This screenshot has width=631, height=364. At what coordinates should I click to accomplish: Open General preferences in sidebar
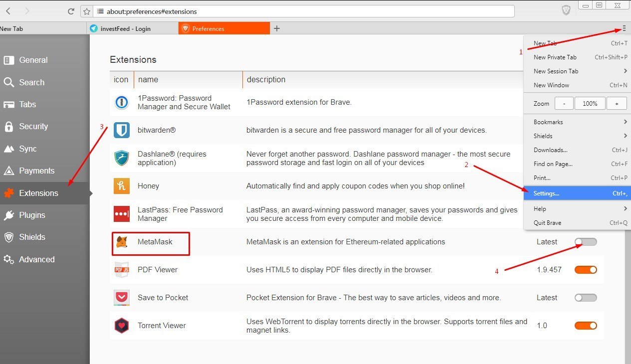(45, 60)
